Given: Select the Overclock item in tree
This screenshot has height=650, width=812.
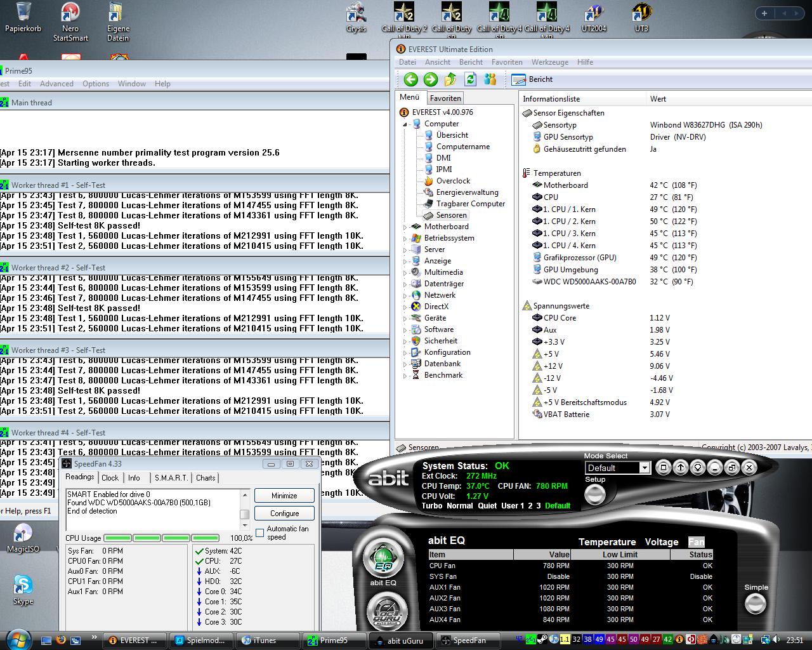Looking at the screenshot, I should click(x=453, y=181).
